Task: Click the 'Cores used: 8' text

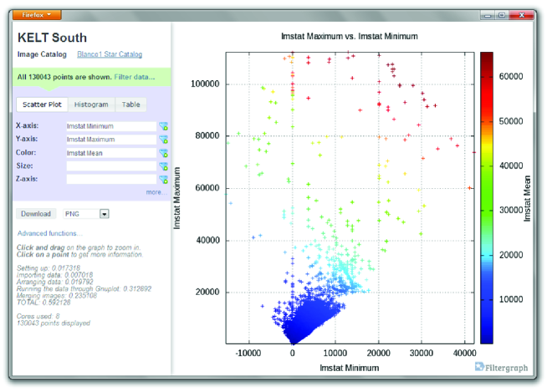Action: pyautogui.click(x=38, y=316)
